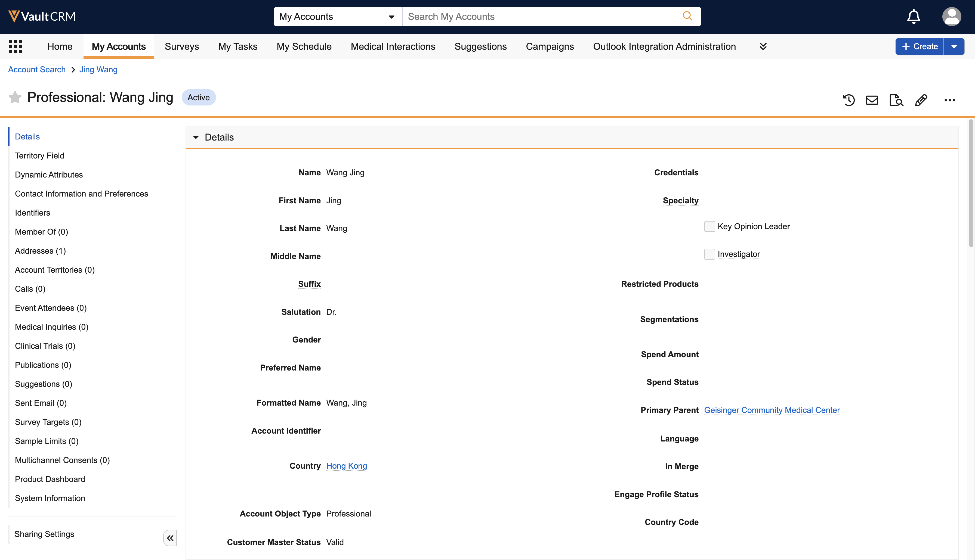
Task: Expand the Create button dropdown arrow
Action: pyautogui.click(x=954, y=46)
